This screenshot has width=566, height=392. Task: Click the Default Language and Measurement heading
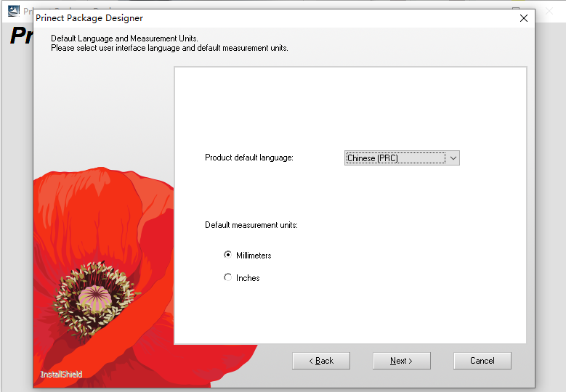124,38
